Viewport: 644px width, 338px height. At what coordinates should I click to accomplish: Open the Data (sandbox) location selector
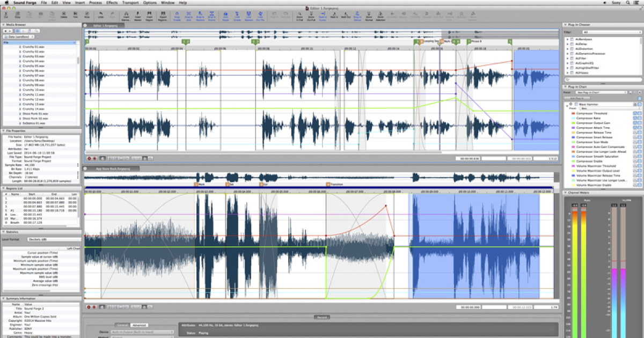18,37
